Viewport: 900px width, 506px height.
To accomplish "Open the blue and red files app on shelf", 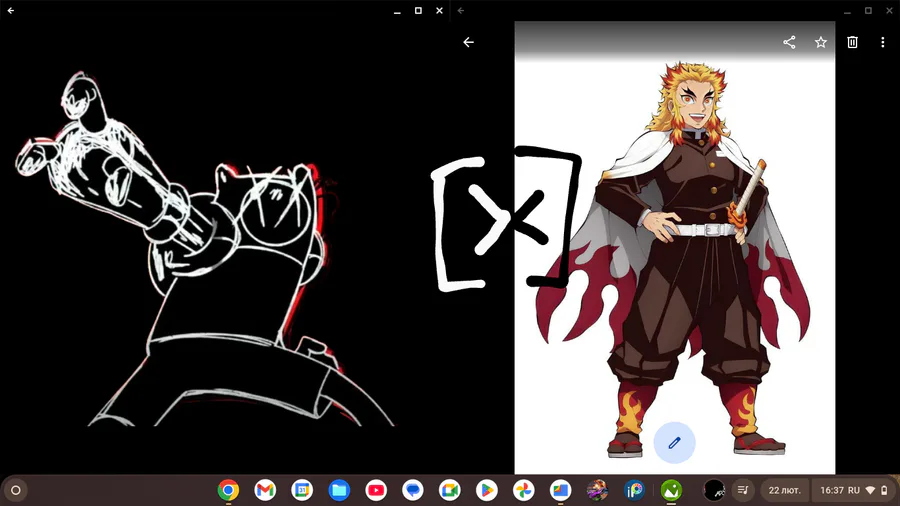I will click(x=560, y=490).
